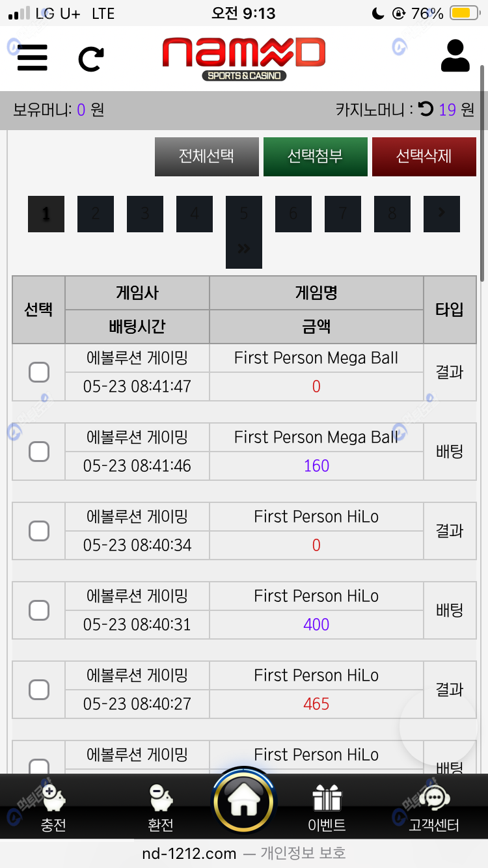Check the 08:40:31 HiLo bet row

pyautogui.click(x=39, y=610)
